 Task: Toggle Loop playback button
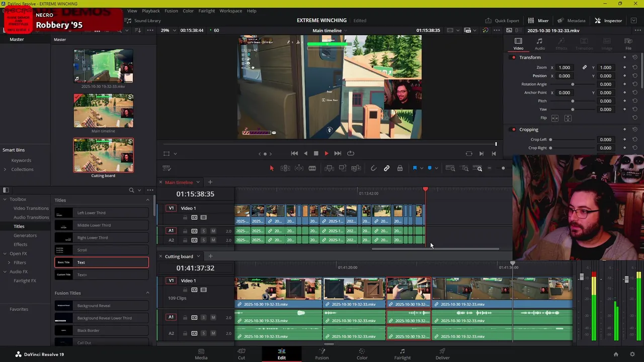pos(351,153)
